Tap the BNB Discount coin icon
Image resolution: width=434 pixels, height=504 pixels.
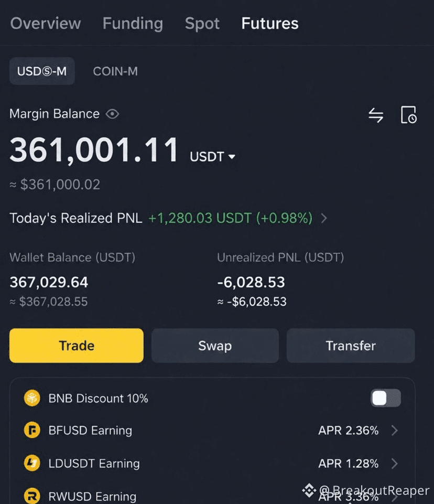(32, 398)
